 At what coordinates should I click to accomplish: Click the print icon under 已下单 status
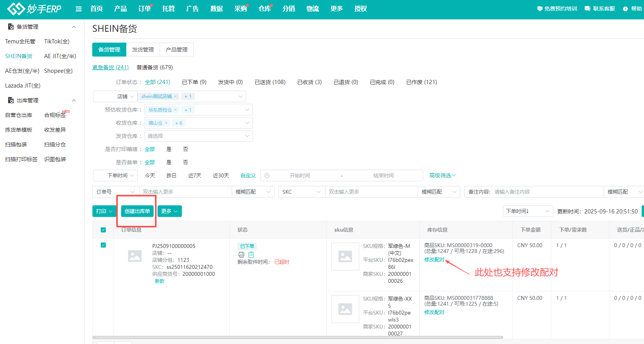241,255
